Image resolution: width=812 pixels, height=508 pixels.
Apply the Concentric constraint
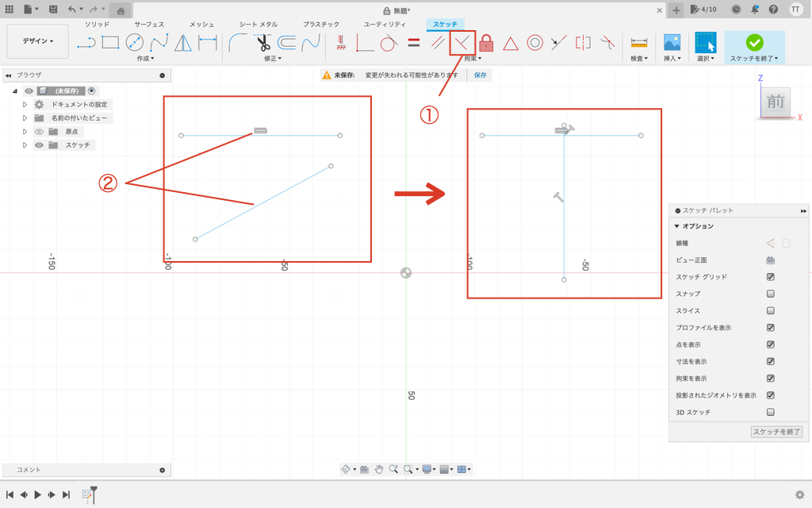point(535,43)
